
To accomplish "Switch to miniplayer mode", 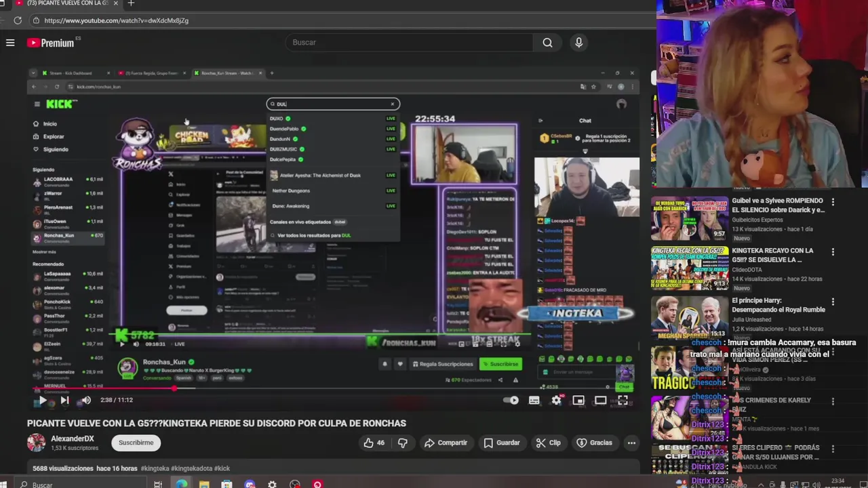I will [x=578, y=401].
